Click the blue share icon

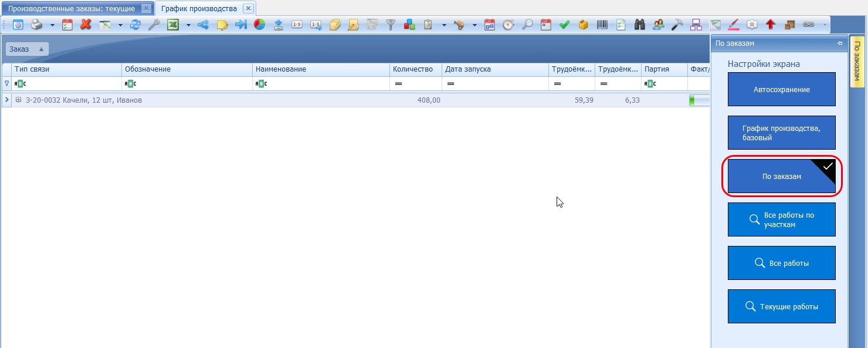pyautogui.click(x=204, y=25)
